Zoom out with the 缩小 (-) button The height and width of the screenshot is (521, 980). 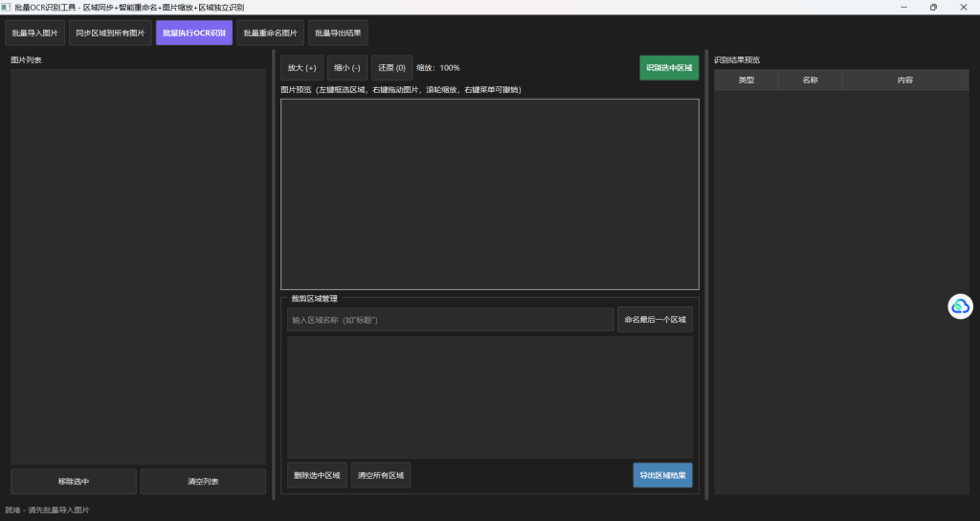(x=346, y=68)
